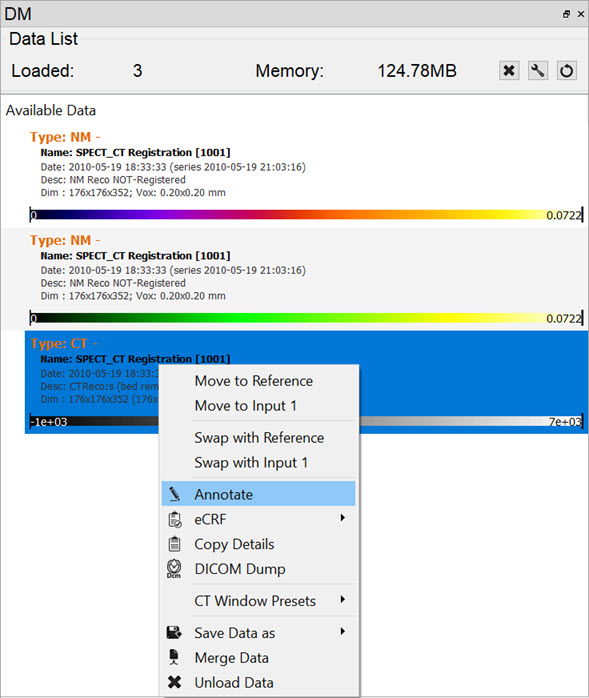This screenshot has height=698, width=589.
Task: Click the X icon beside Unload Data
Action: pyautogui.click(x=174, y=682)
